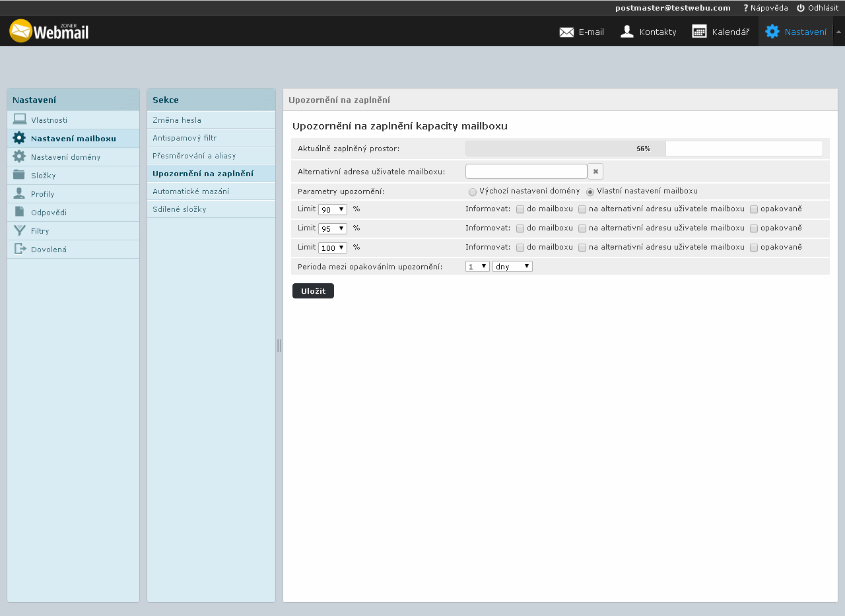Go to Automatické mazání section
845x616 pixels.
(x=191, y=191)
